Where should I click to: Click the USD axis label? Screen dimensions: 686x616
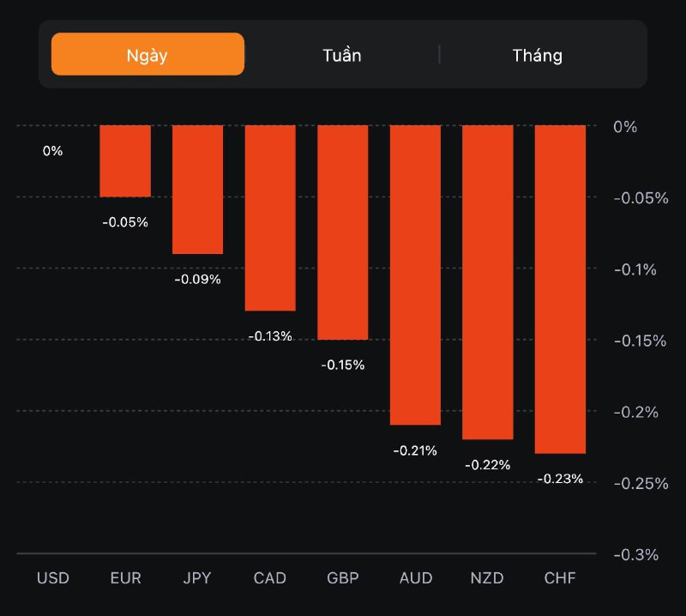[x=52, y=577]
